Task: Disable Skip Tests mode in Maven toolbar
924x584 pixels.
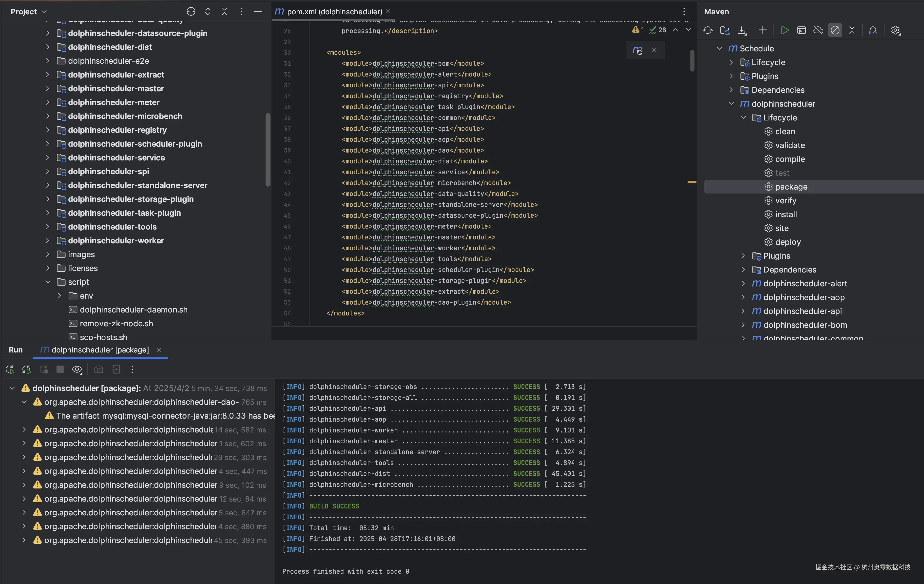Action: [x=835, y=30]
